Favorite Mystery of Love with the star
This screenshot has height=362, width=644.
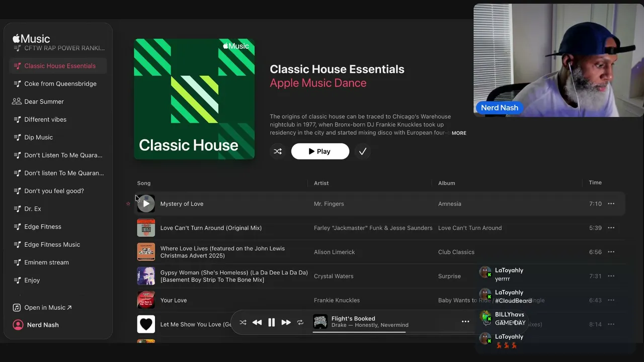128,204
